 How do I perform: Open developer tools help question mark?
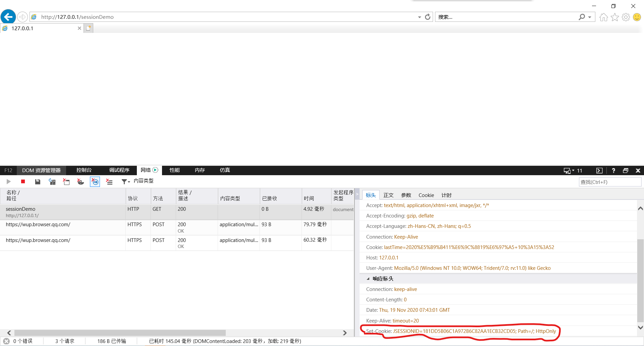click(x=613, y=170)
